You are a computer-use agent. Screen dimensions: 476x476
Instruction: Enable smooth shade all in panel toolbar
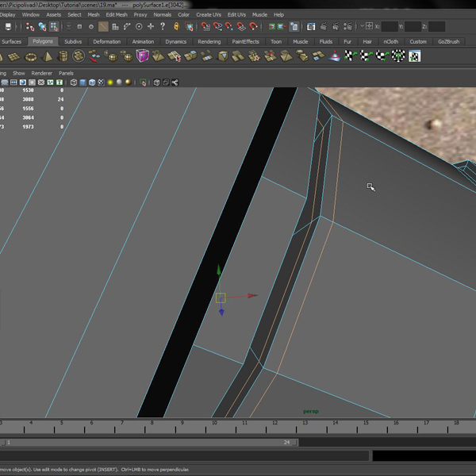click(x=83, y=83)
